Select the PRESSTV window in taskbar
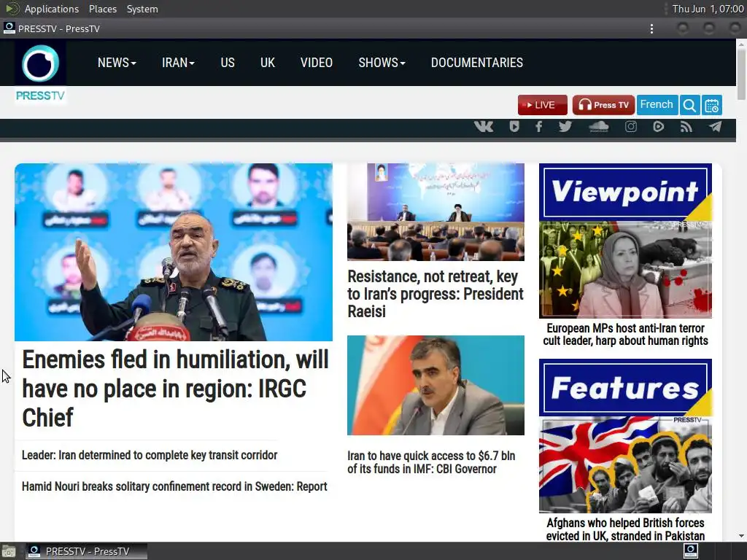 tap(87, 551)
